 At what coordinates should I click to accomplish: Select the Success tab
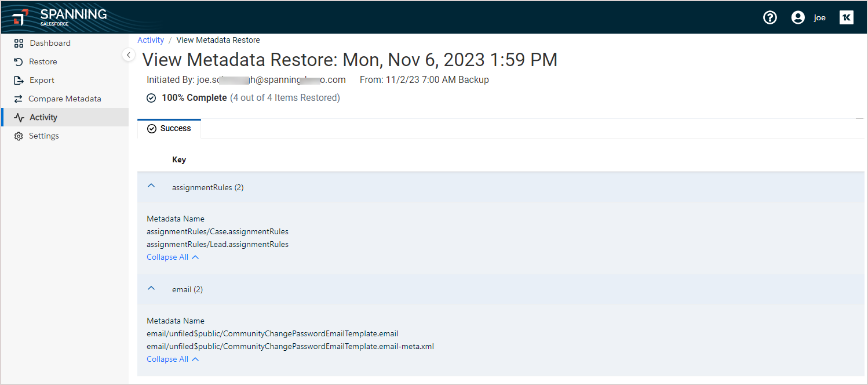[169, 129]
